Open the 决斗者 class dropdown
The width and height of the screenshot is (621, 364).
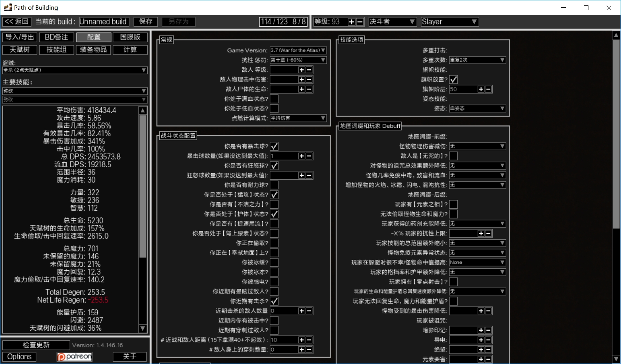[x=393, y=22]
